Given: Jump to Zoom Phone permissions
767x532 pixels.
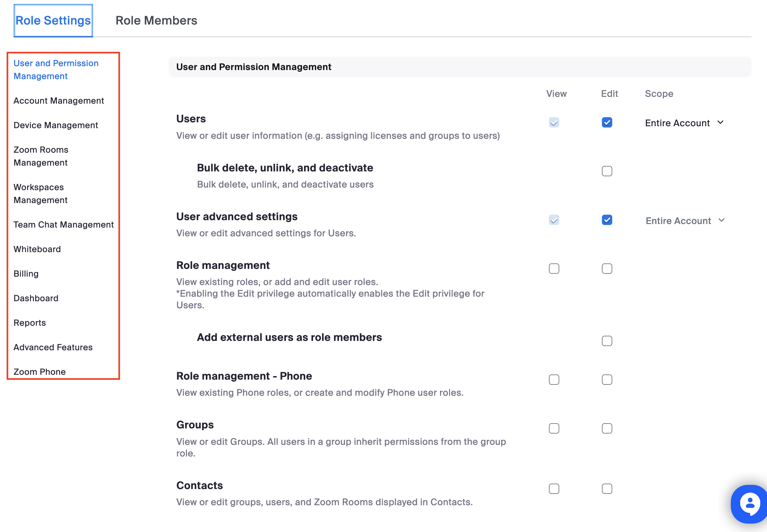Looking at the screenshot, I should pos(39,371).
